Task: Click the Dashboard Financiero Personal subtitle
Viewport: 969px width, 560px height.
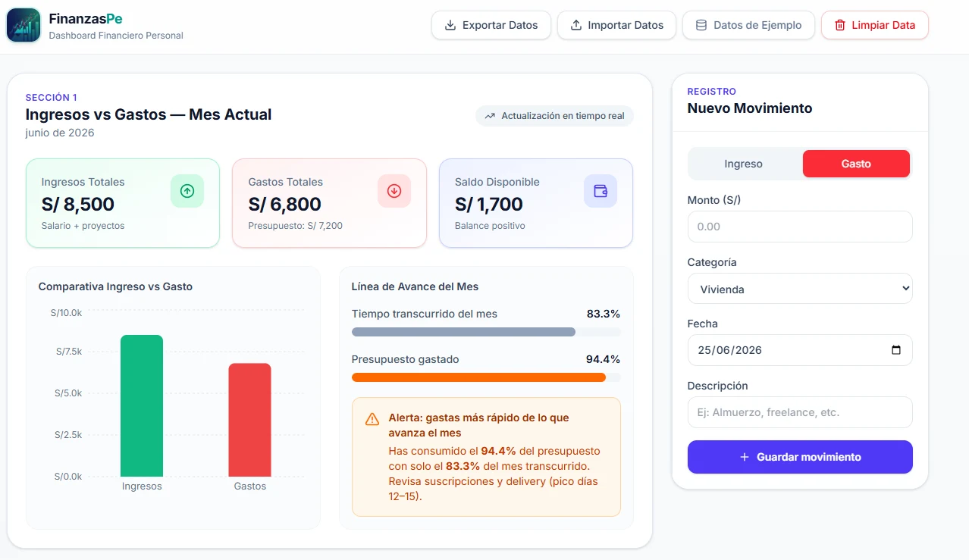Action: (116, 36)
